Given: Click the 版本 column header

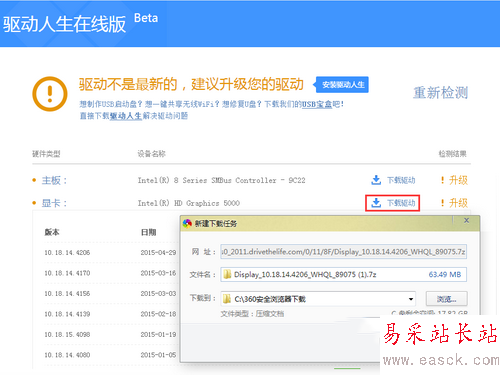Looking at the screenshot, I should coord(52,232).
